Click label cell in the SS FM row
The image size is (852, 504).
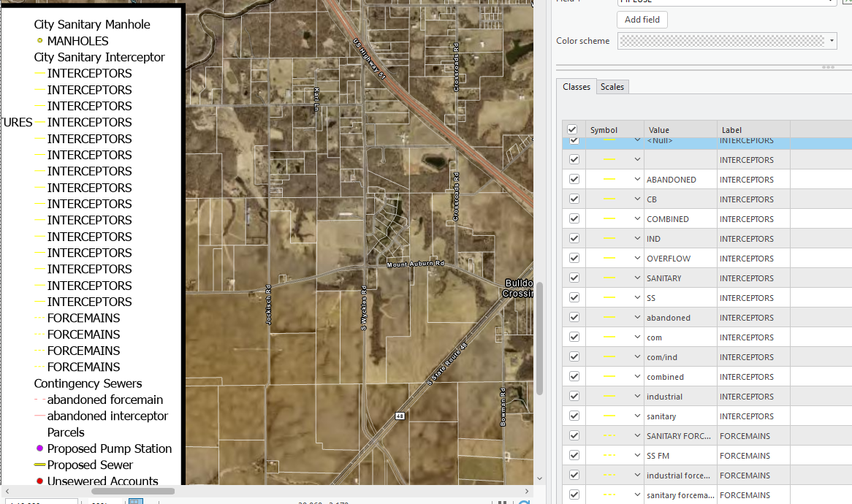point(753,456)
